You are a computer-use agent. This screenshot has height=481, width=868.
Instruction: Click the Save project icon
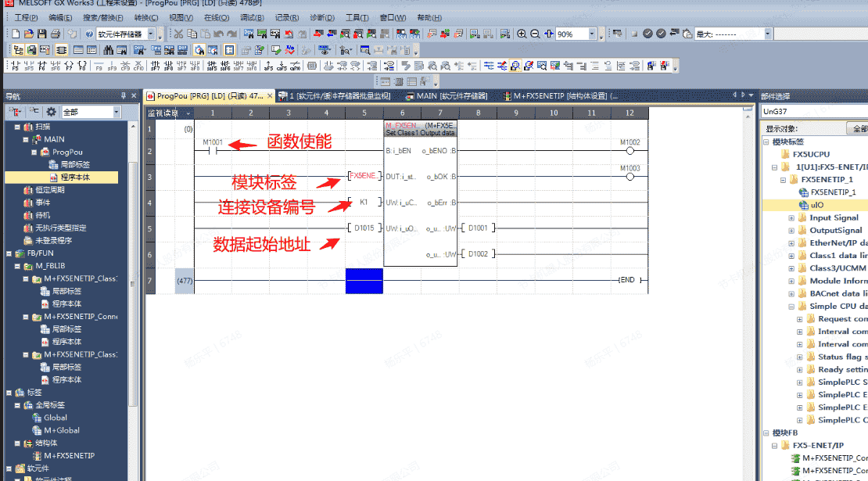coord(42,34)
